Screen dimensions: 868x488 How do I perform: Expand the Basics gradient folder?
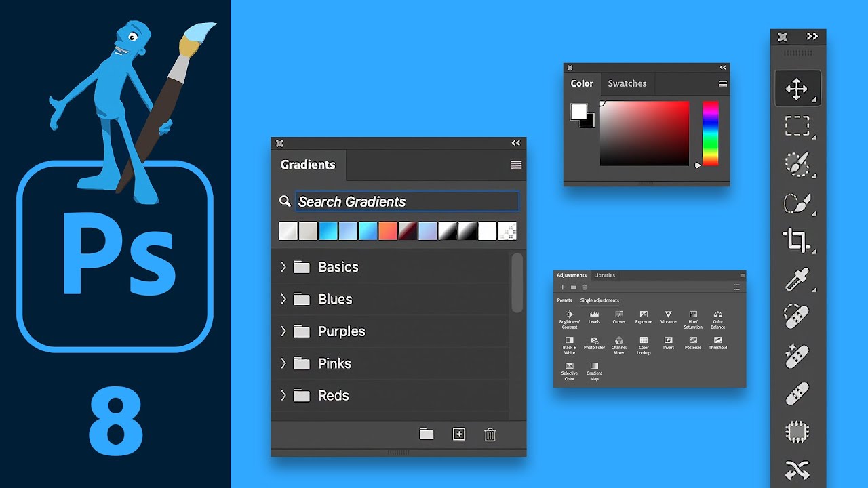point(283,267)
